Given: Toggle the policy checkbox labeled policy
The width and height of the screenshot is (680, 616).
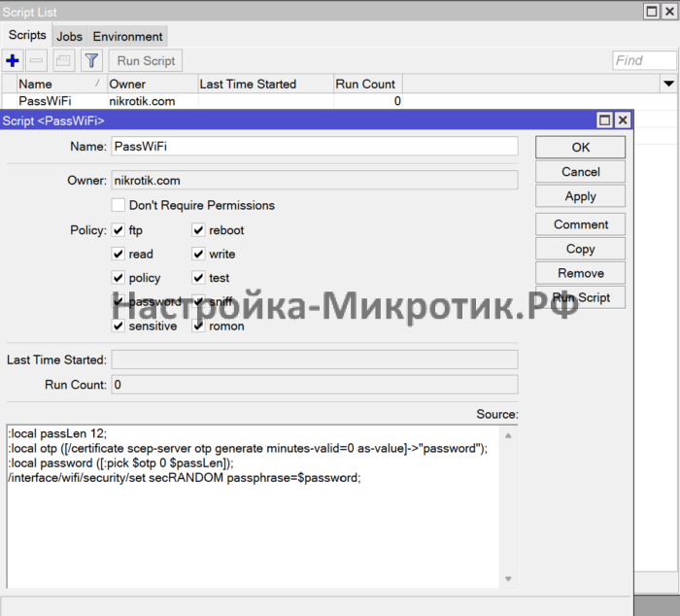Looking at the screenshot, I should [x=118, y=278].
